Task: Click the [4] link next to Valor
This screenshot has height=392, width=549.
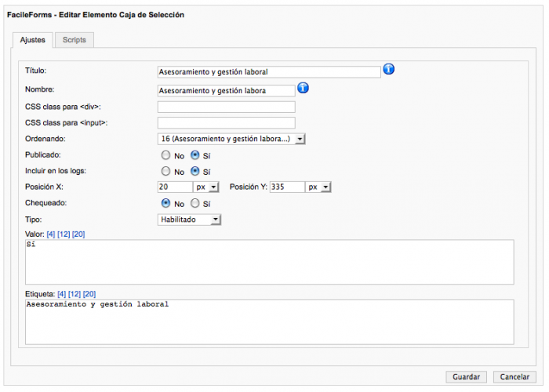Action: click(x=51, y=234)
